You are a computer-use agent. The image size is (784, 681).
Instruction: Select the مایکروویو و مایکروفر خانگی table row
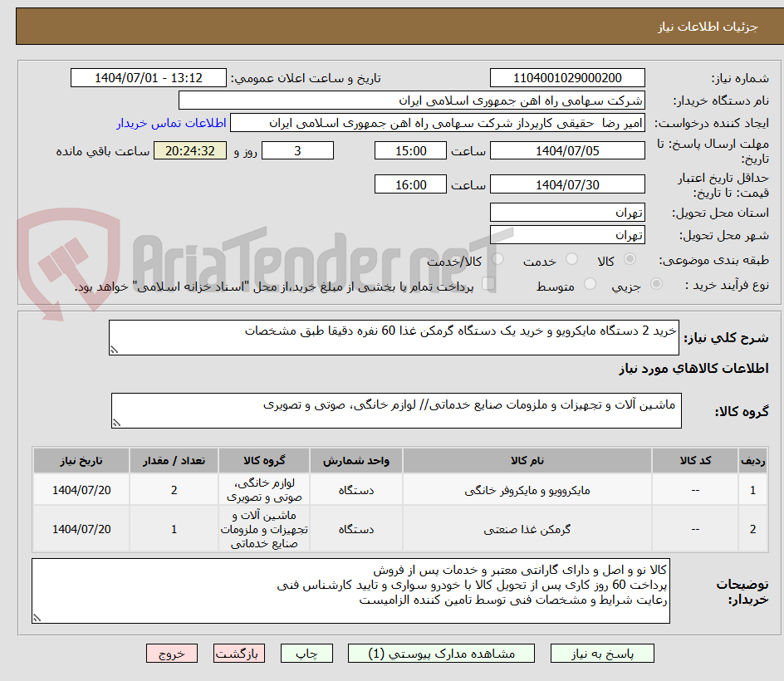tap(392, 490)
